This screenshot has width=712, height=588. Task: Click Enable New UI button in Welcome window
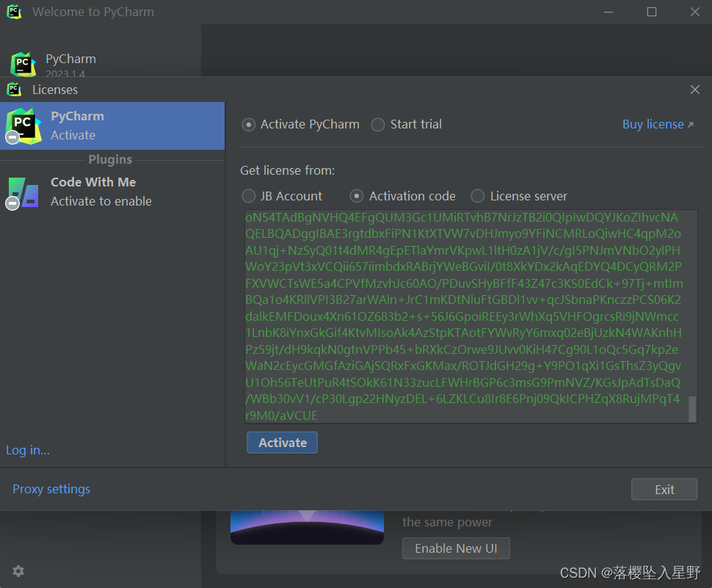[456, 548]
